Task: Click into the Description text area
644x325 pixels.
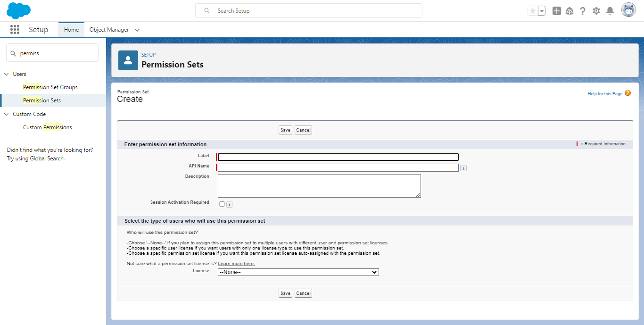Action: 319,186
